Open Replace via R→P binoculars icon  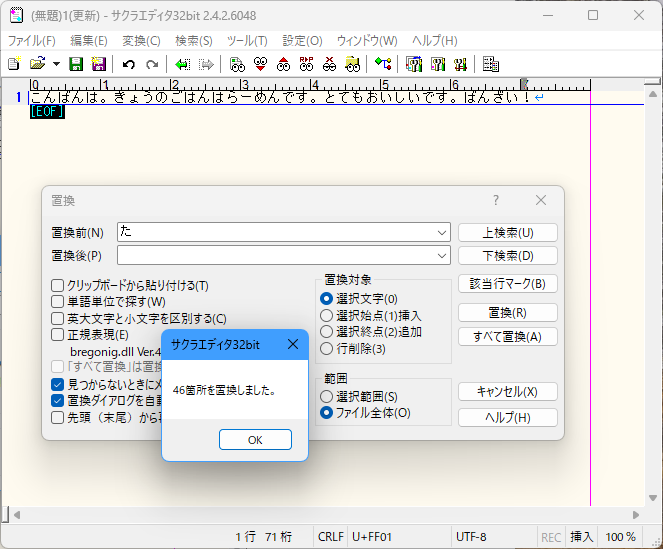click(x=306, y=64)
